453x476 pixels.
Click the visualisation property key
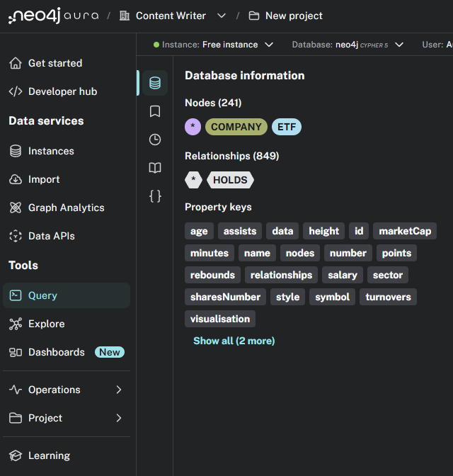220,319
